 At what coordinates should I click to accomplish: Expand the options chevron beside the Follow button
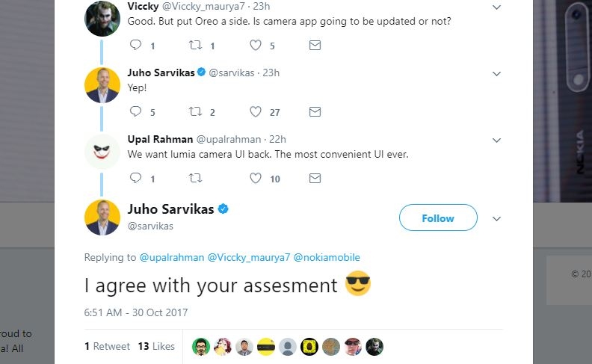tap(496, 219)
